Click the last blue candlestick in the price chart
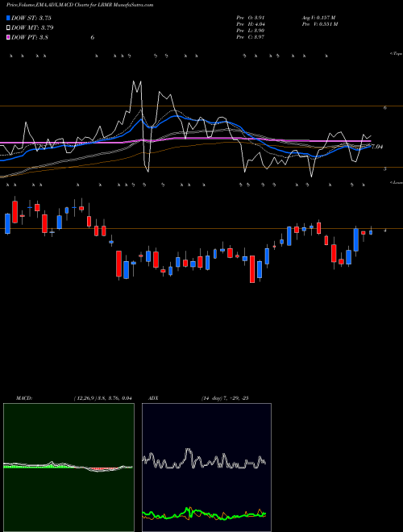 pos(371,232)
